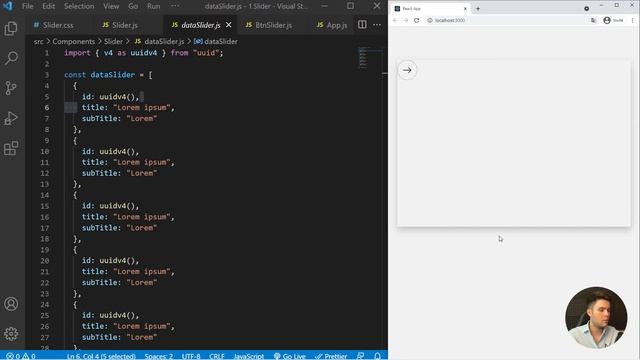Start Go Live server
The image size is (640, 360).
[289, 356]
